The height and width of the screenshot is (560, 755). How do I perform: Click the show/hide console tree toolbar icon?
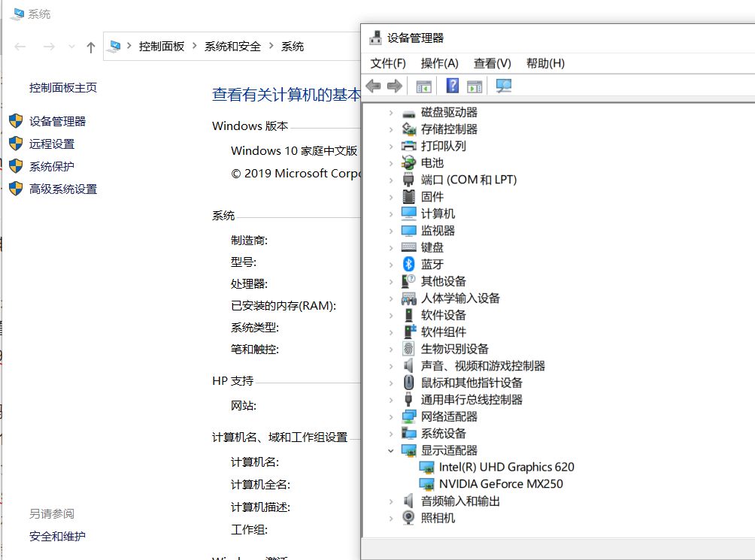(423, 86)
